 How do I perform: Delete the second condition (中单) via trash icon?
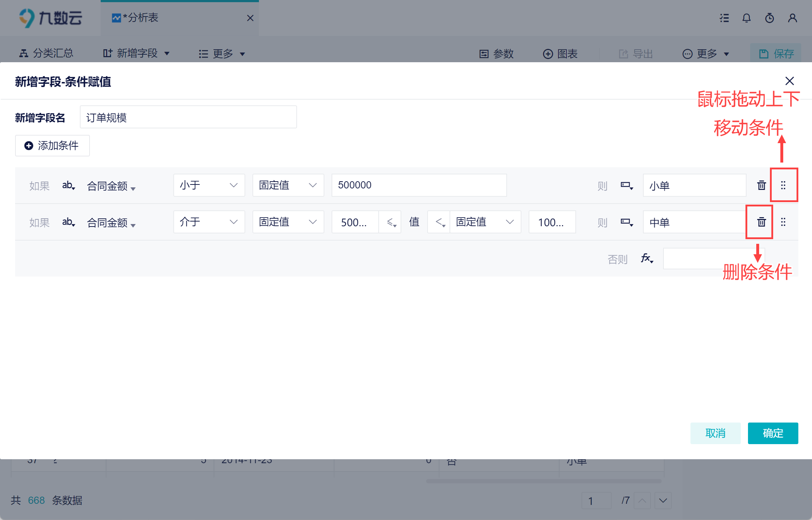pos(761,222)
